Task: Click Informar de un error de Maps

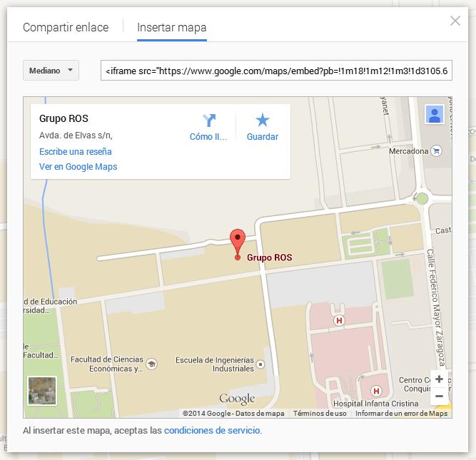Action: [401, 413]
